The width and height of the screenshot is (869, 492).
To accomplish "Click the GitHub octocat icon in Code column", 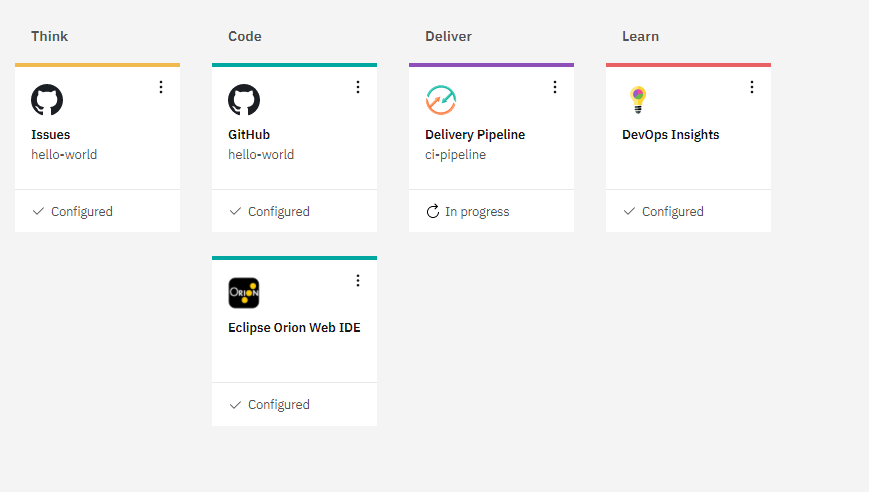I will tap(244, 100).
